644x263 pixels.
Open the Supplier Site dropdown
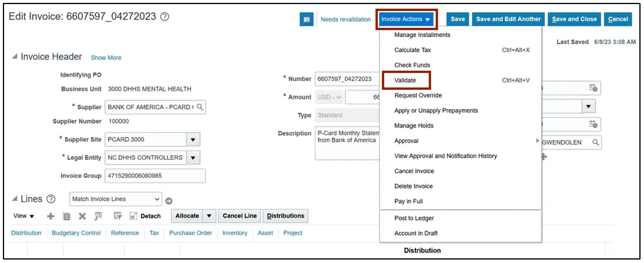pos(193,140)
